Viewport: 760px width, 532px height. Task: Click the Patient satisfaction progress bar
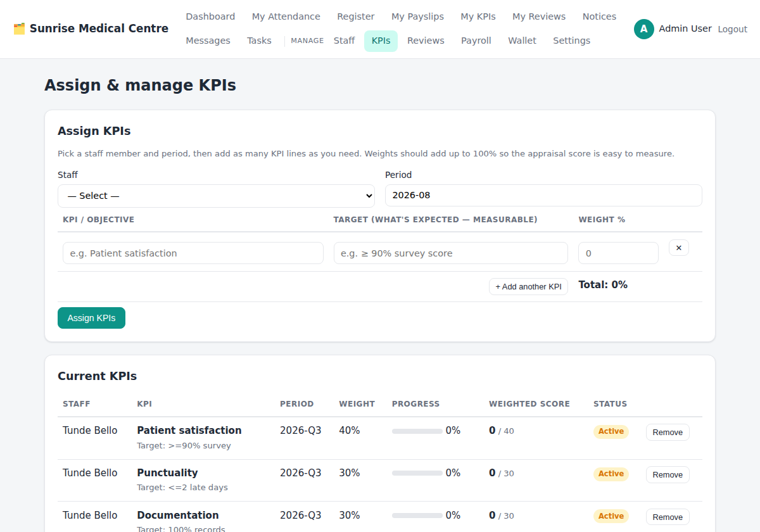click(x=417, y=431)
